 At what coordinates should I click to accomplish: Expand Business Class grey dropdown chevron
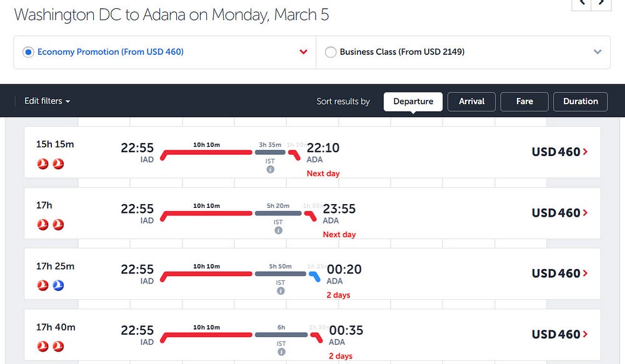pyautogui.click(x=597, y=52)
